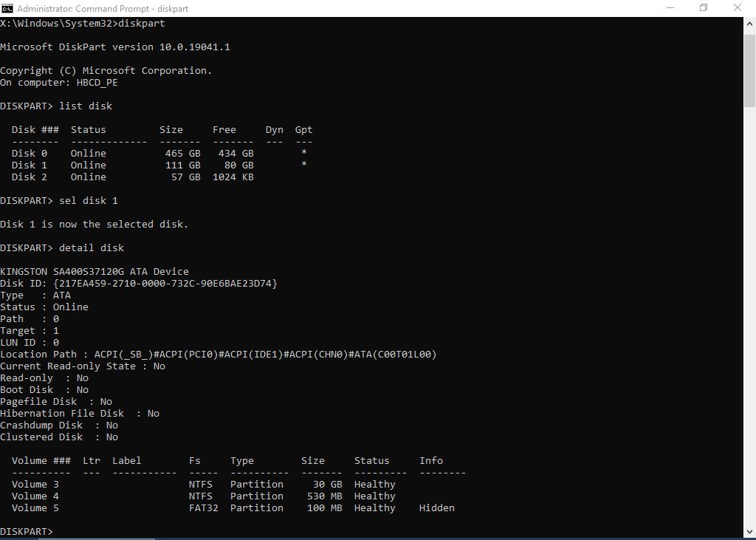Viewport: 756px width, 540px height.
Task: Click the 'list disk' command text
Action: (85, 106)
